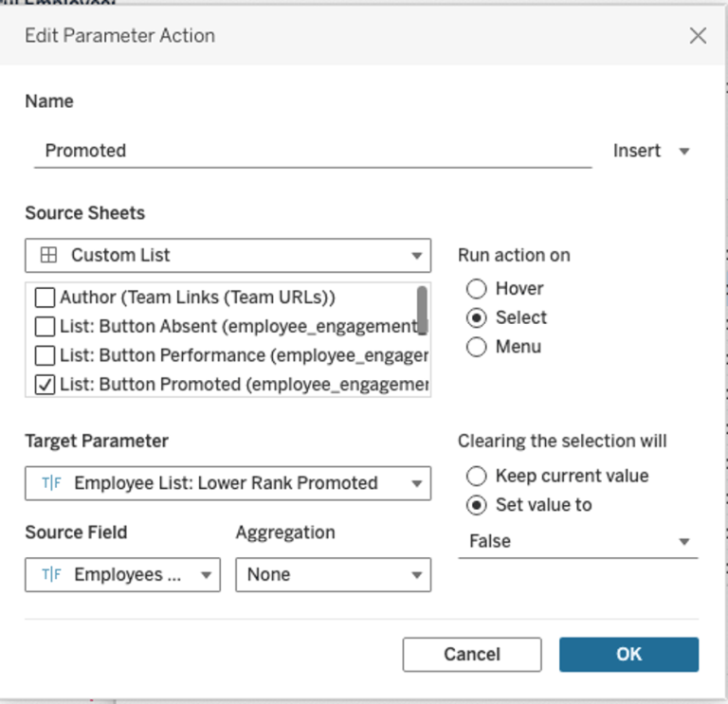Select the Select run action option
The height and width of the screenshot is (704, 728).
coord(477,318)
